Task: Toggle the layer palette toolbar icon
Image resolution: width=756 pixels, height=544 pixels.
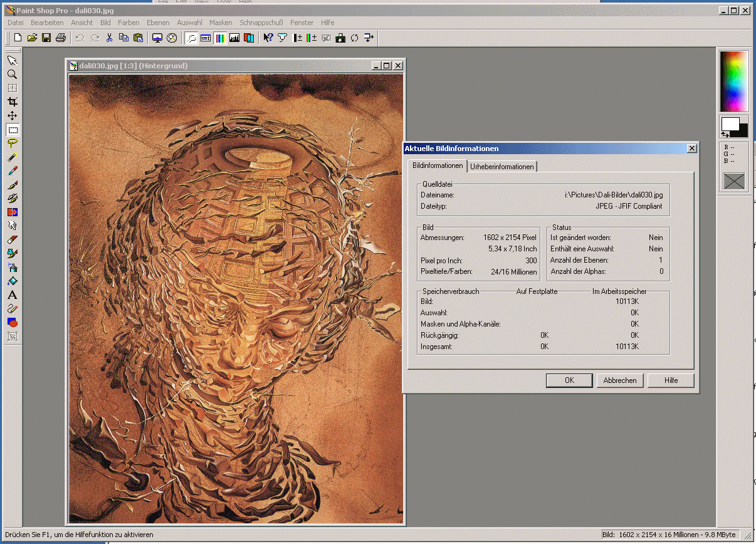Action: (x=249, y=38)
